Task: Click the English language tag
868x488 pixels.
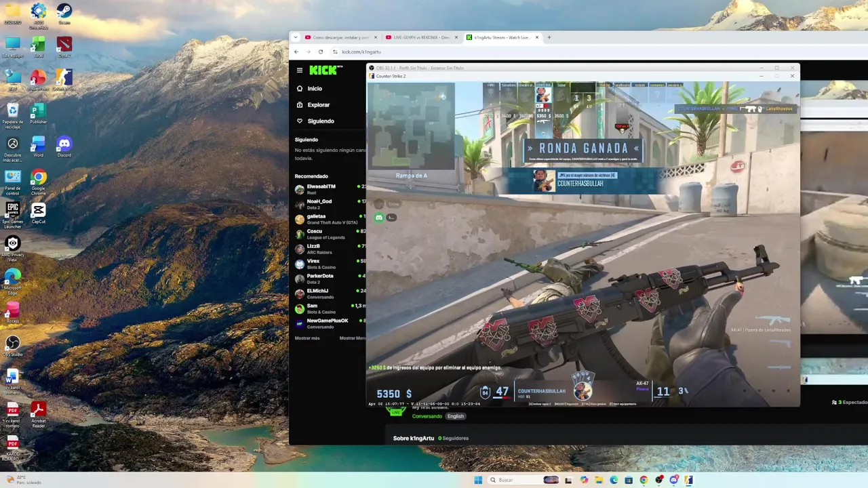Action: click(456, 416)
